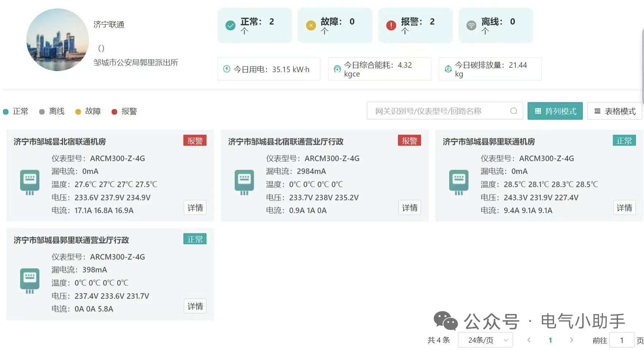Viewport: 644px width, 350px height.
Task: Click the city skyline avatar image
Action: pyautogui.click(x=57, y=39)
